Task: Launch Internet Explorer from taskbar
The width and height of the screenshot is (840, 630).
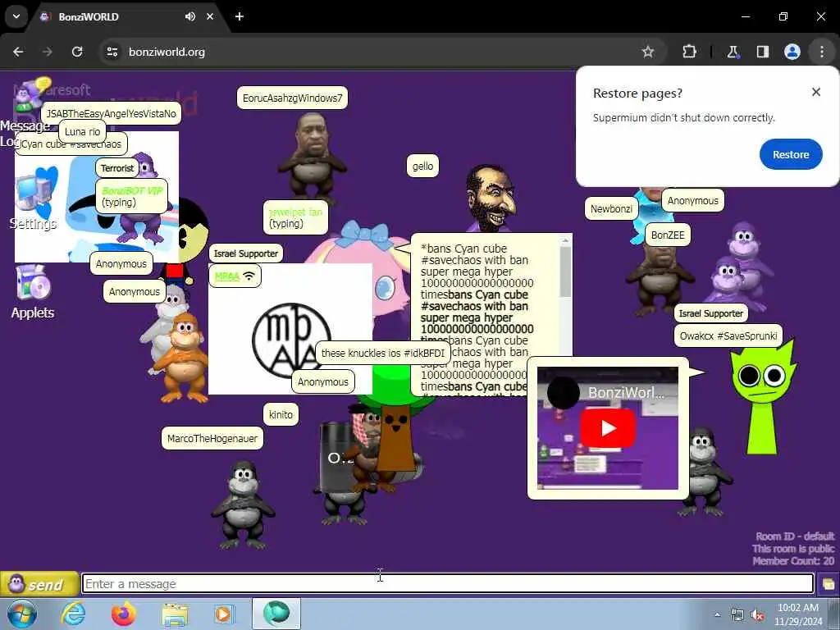Action: click(73, 614)
